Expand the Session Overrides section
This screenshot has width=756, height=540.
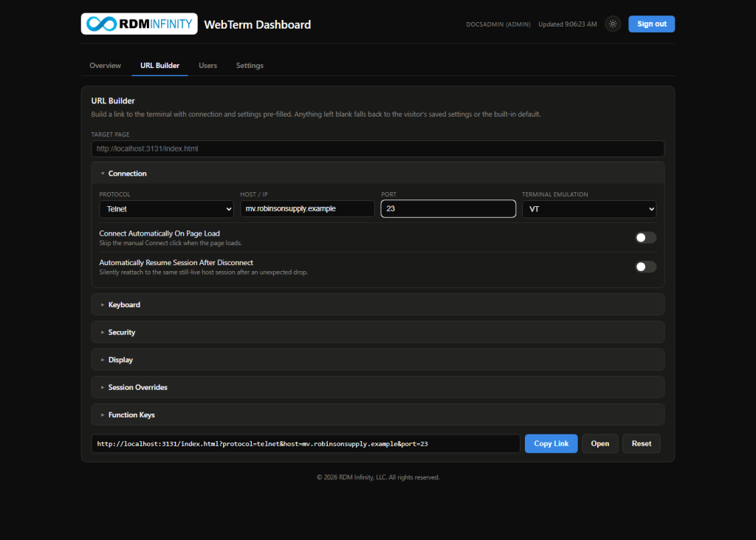pyautogui.click(x=377, y=387)
